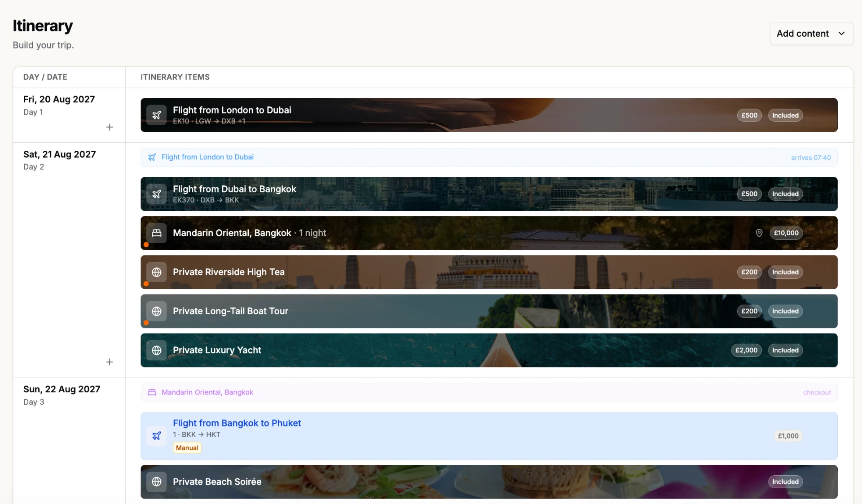Click Included badge on London to Dubai flight
Image resolution: width=862 pixels, height=504 pixels.
(785, 115)
